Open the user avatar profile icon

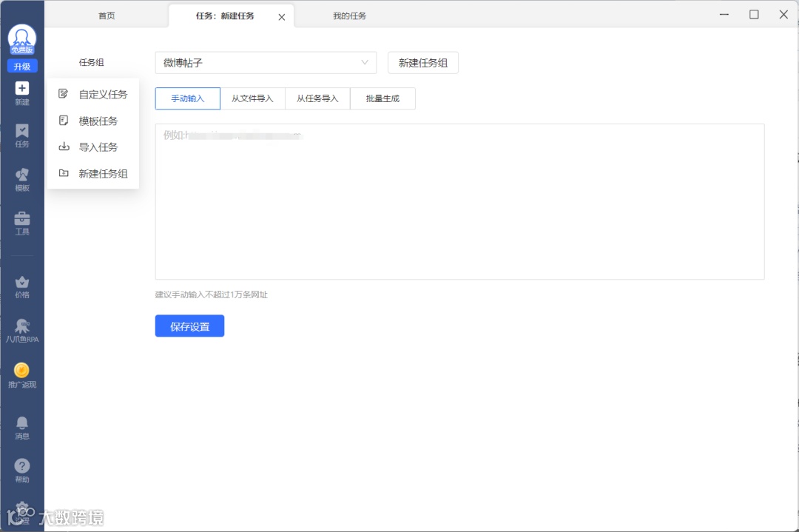click(x=22, y=39)
